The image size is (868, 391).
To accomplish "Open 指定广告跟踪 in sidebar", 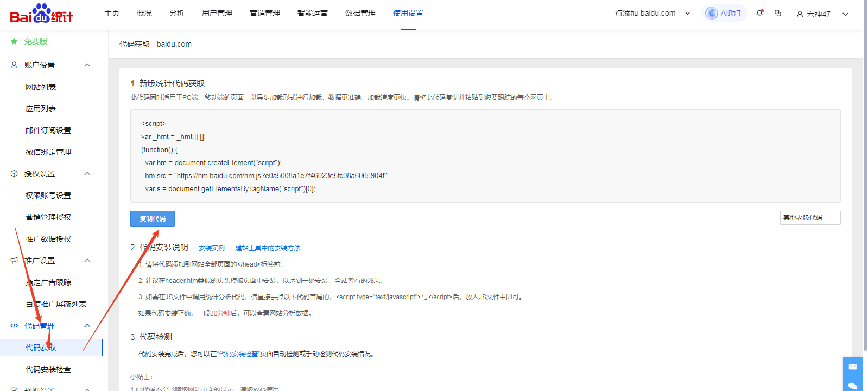I will [48, 282].
